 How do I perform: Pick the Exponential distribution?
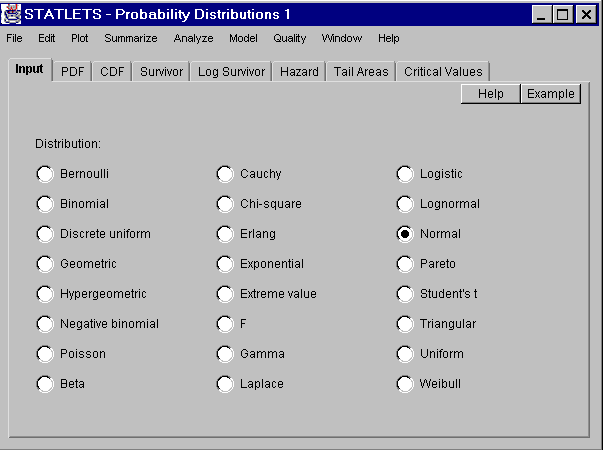click(x=225, y=264)
